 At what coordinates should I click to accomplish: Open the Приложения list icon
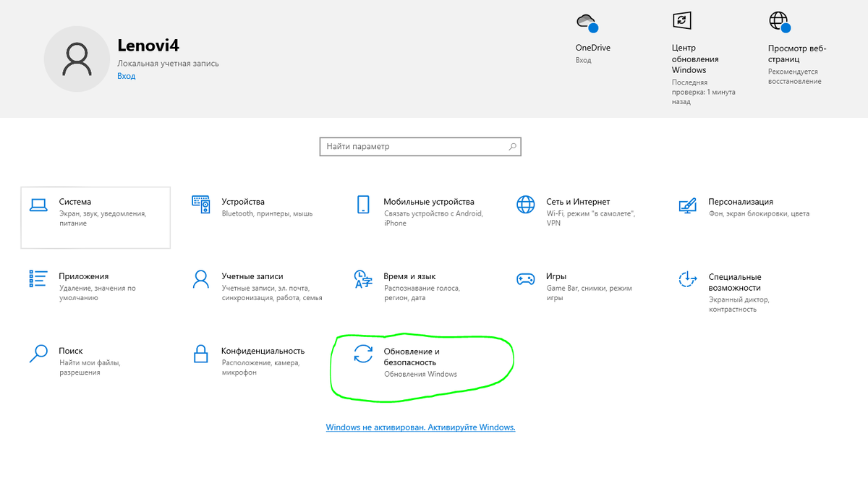click(38, 278)
